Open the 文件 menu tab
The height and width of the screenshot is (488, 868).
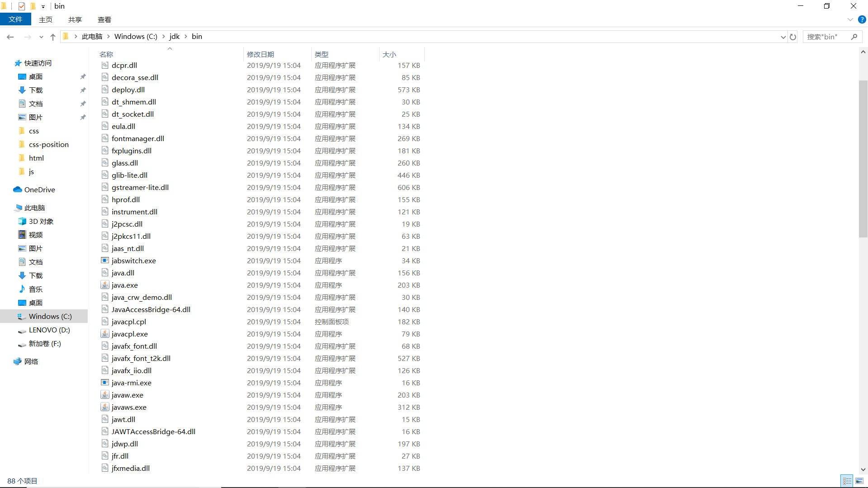click(x=15, y=19)
